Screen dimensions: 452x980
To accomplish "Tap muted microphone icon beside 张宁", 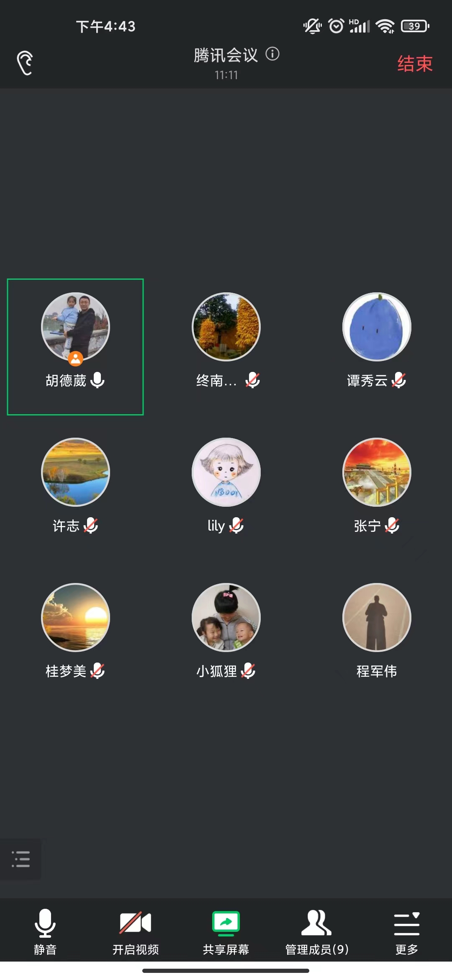I will tap(392, 526).
